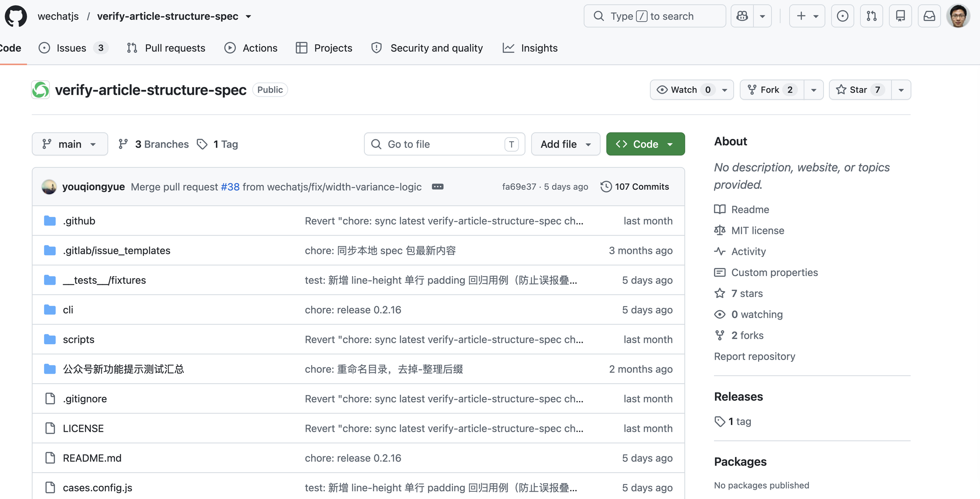
Task: Expand the Copilot dropdown arrow
Action: click(763, 16)
